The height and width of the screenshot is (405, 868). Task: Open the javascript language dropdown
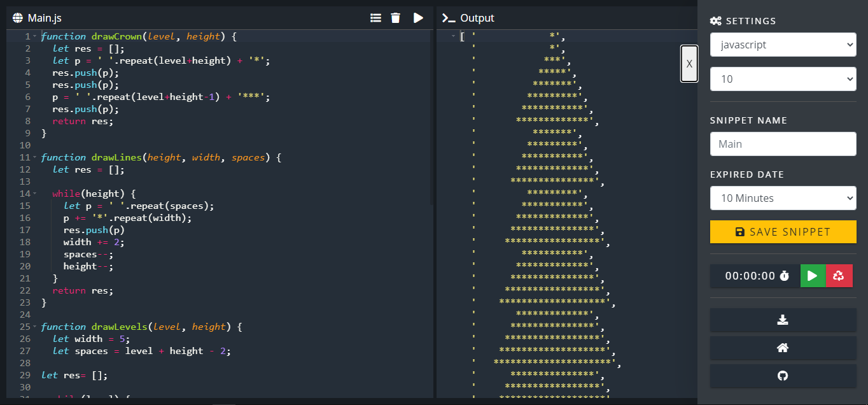(783, 45)
